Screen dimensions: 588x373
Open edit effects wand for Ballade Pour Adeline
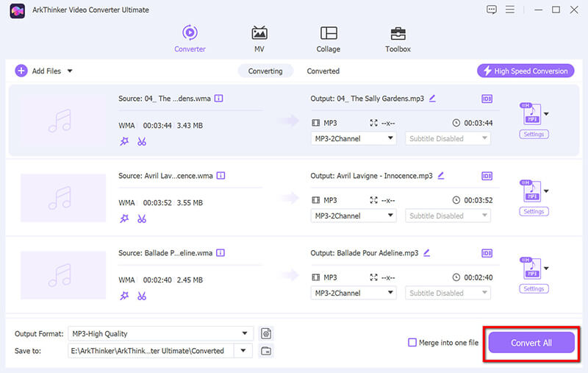click(124, 296)
